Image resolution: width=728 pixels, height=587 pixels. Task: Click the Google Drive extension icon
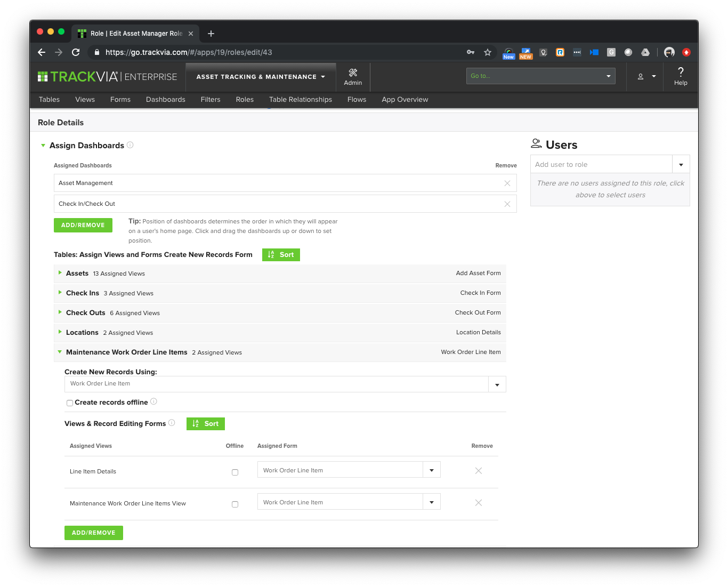tap(645, 52)
